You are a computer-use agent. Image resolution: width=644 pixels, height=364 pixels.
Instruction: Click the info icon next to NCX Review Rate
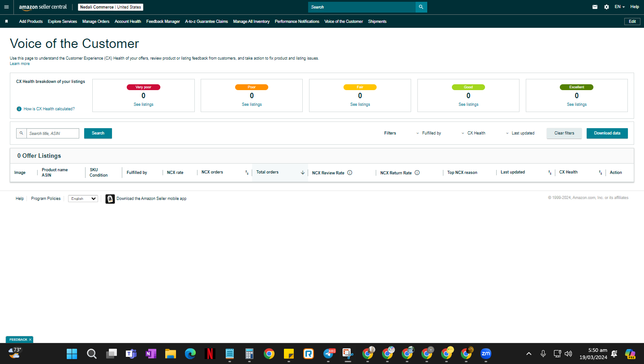tap(350, 173)
